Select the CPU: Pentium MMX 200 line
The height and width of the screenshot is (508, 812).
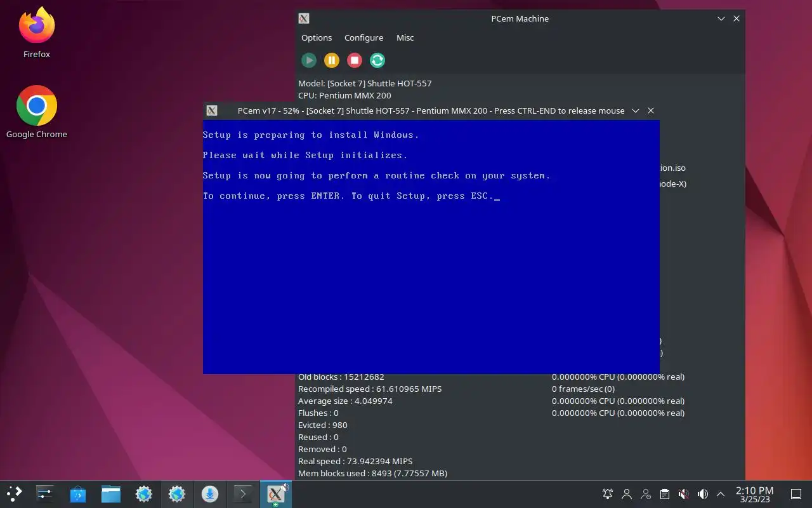[x=344, y=95]
